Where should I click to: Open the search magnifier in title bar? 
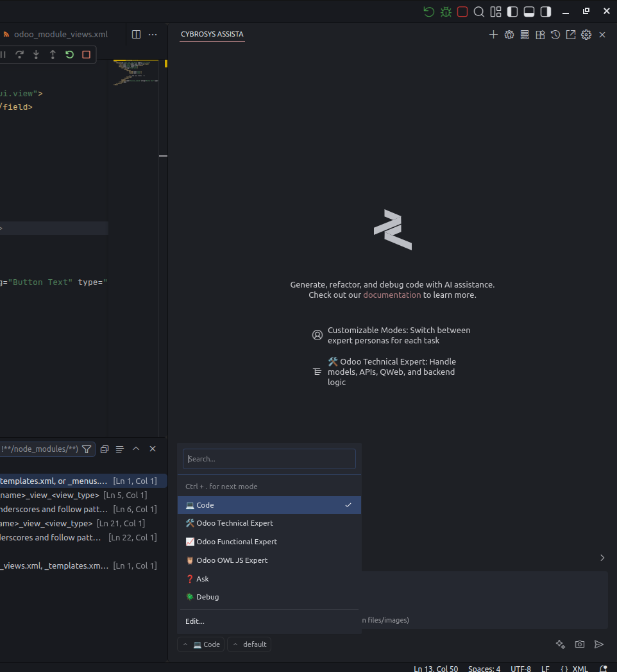(x=479, y=12)
